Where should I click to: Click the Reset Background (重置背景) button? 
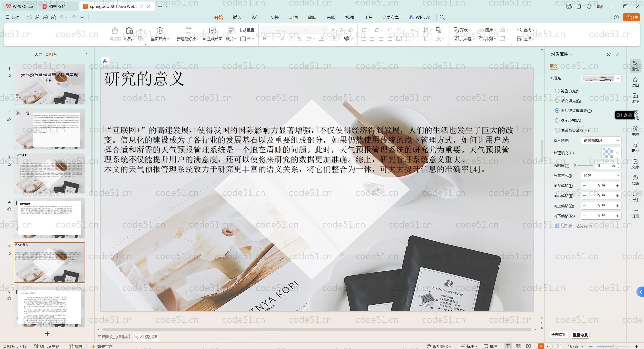pyautogui.click(x=580, y=335)
